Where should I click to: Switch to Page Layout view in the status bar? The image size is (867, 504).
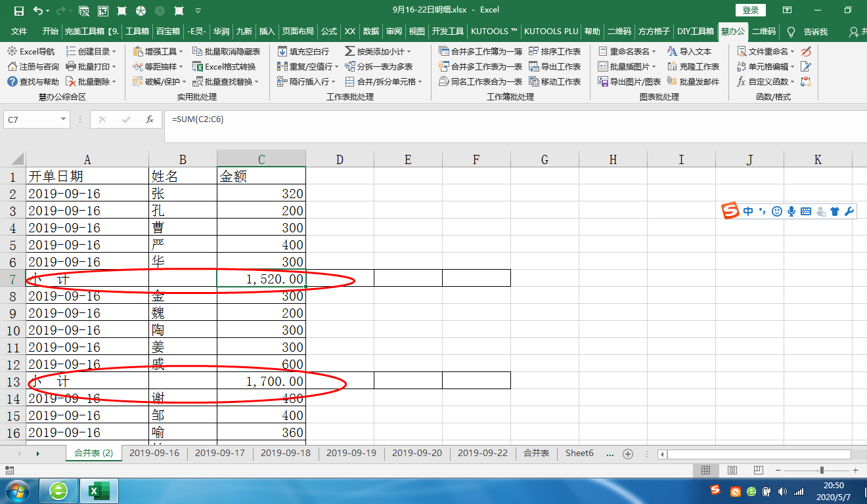coord(732,471)
